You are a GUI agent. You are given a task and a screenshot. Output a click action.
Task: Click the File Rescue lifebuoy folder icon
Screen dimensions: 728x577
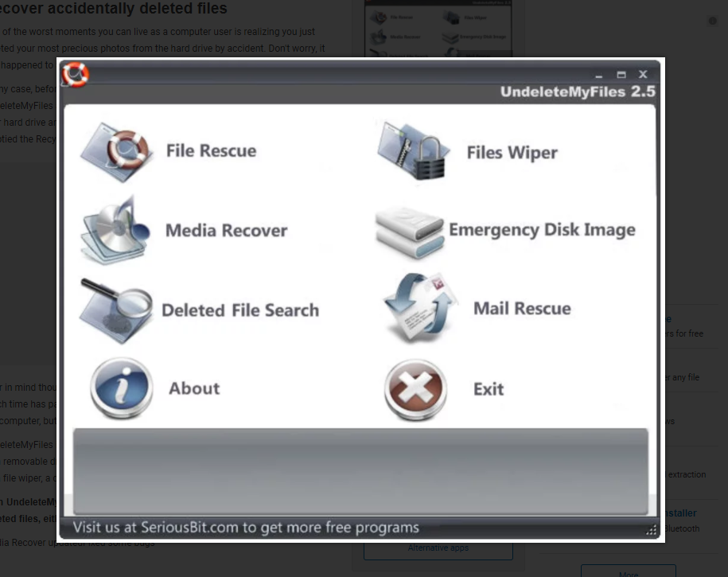pos(116,152)
